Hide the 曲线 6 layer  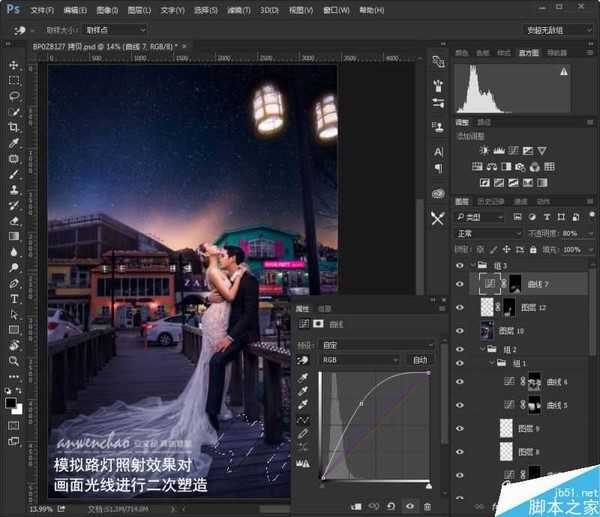click(460, 382)
